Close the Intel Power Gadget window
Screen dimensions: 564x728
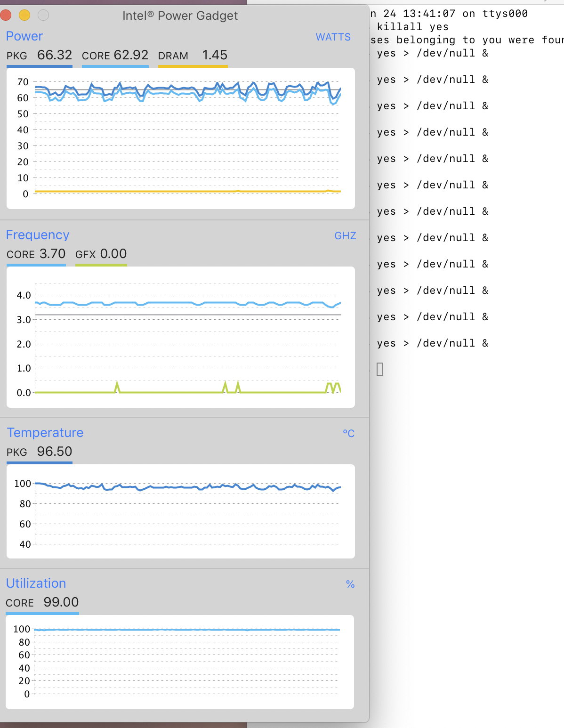click(6, 16)
